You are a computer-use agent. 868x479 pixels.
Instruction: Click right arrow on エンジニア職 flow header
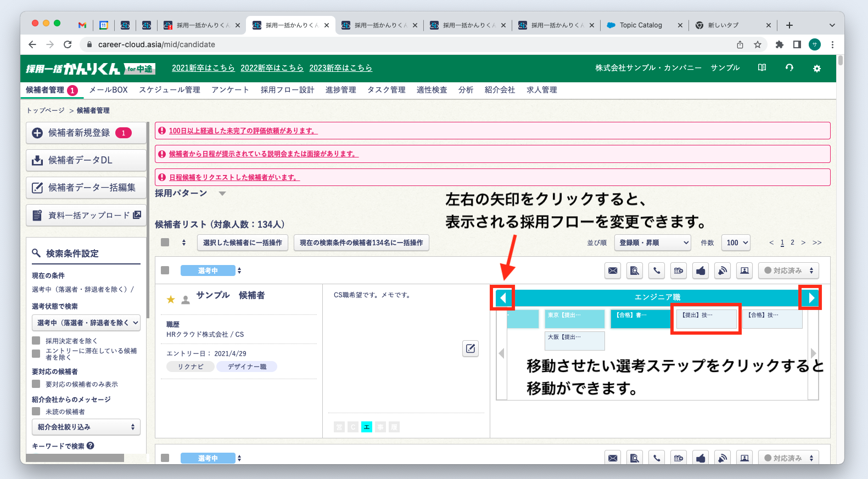811,298
